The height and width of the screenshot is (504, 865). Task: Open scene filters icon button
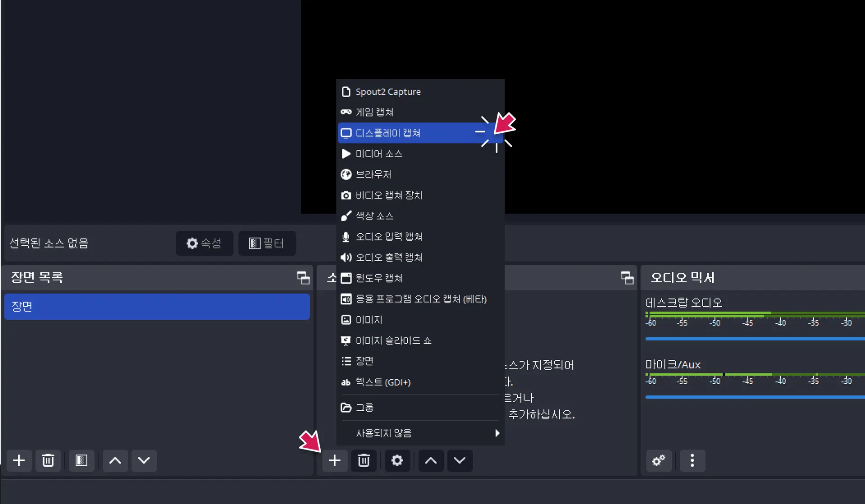[x=82, y=460]
